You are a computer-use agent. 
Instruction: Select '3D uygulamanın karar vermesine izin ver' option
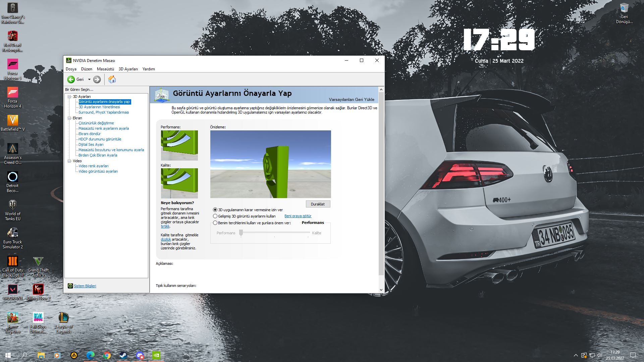(x=215, y=210)
